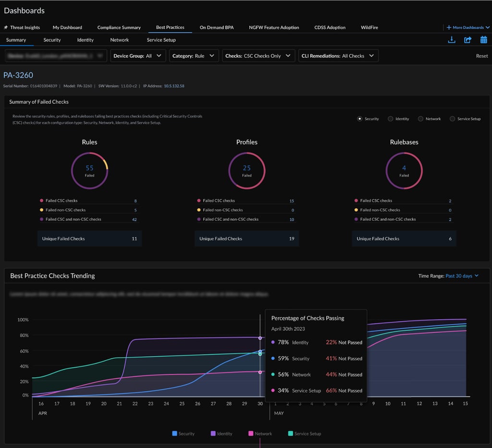
Task: Click the calendar icon top right
Action: coord(483,40)
